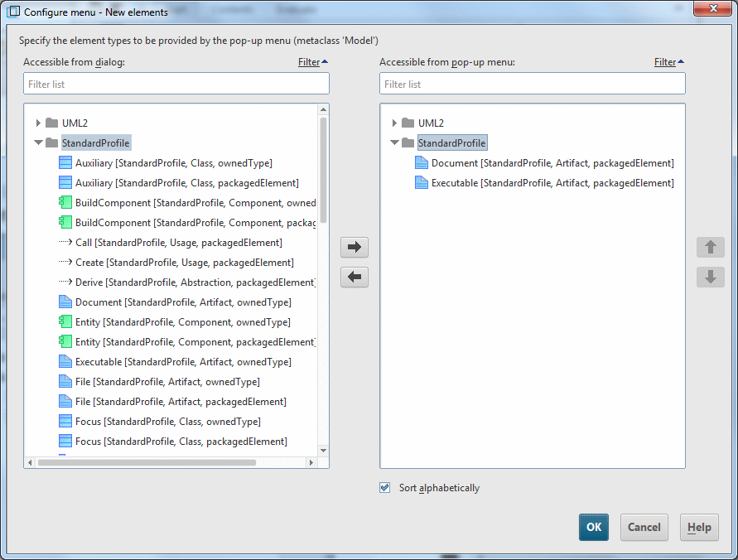
Task: Click the BuildComponent packaged component icon
Action: tap(65, 223)
